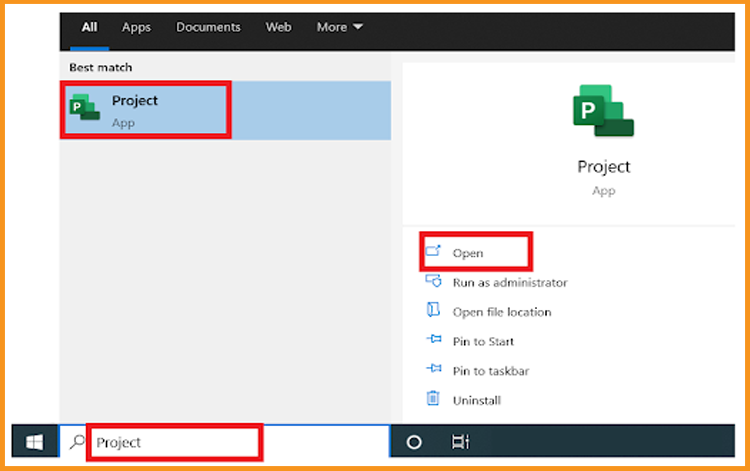Switch to the Documents search tab
This screenshot has height=471, width=750.
pyautogui.click(x=208, y=27)
